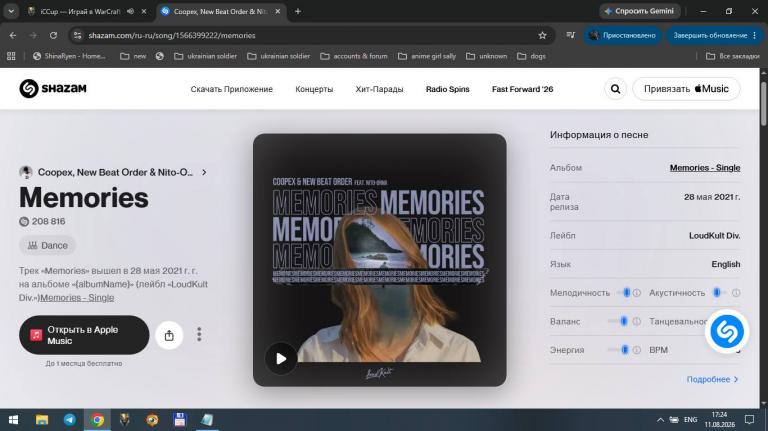This screenshot has width=768, height=431.
Task: Open Radio Spins navigation item
Action: pyautogui.click(x=448, y=89)
